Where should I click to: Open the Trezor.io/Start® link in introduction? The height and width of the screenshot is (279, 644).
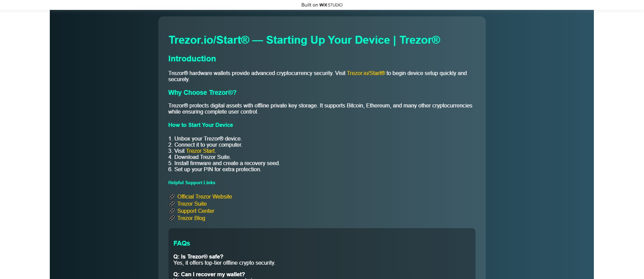click(366, 73)
